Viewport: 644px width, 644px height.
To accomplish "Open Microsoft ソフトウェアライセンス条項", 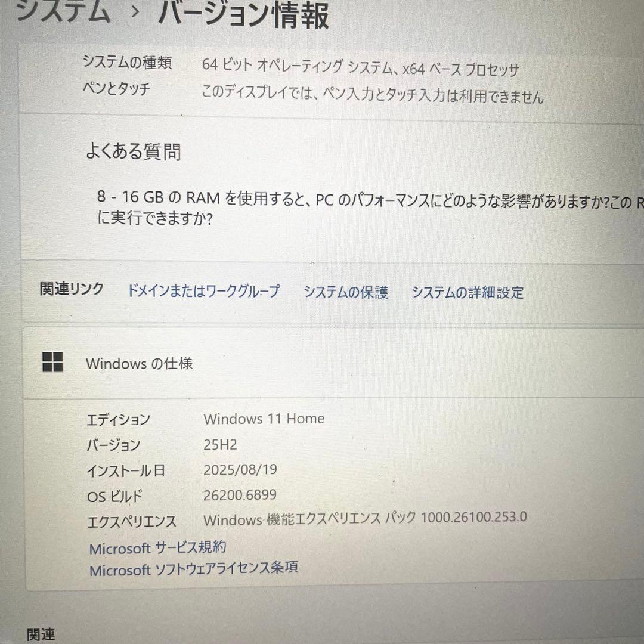I will coord(194,569).
